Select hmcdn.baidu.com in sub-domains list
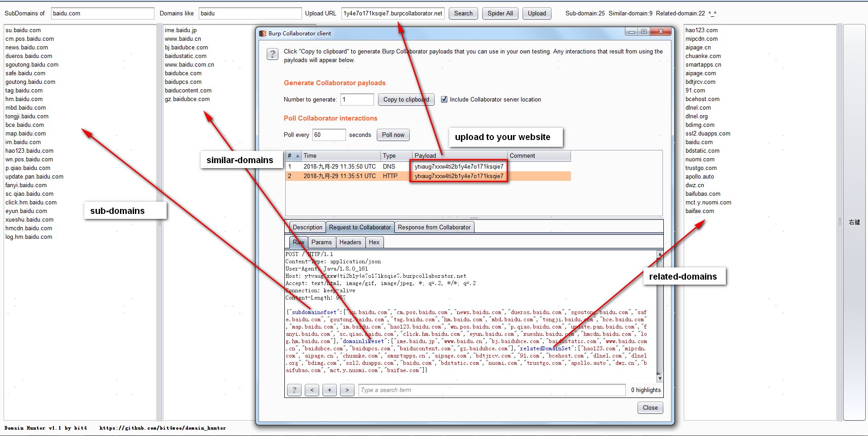Screen dimensions: 868x436 (x=29, y=228)
